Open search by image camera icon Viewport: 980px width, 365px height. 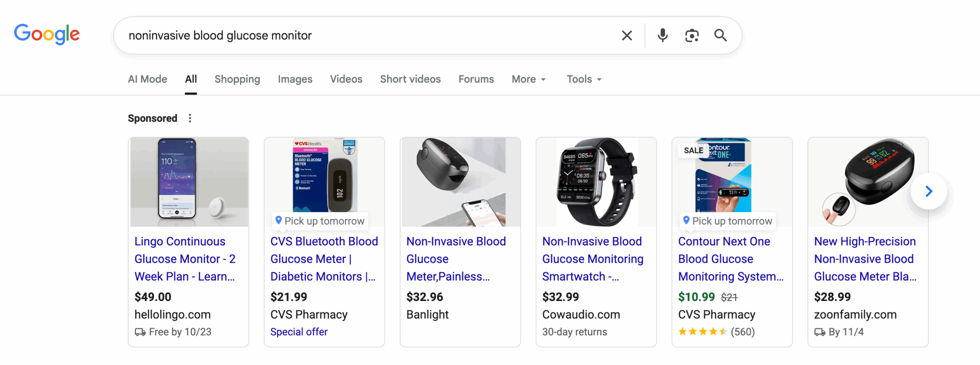(x=691, y=36)
